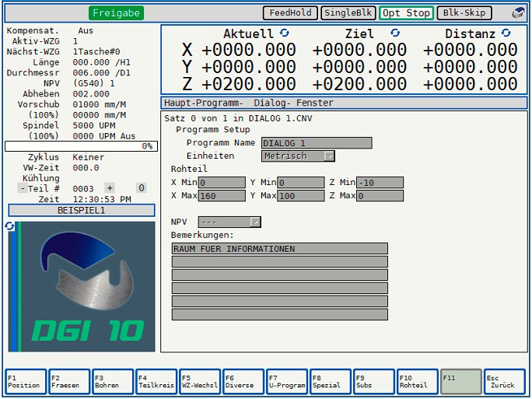Click the Y Min input field
Viewport: 532px width, 399px height.
(x=300, y=183)
